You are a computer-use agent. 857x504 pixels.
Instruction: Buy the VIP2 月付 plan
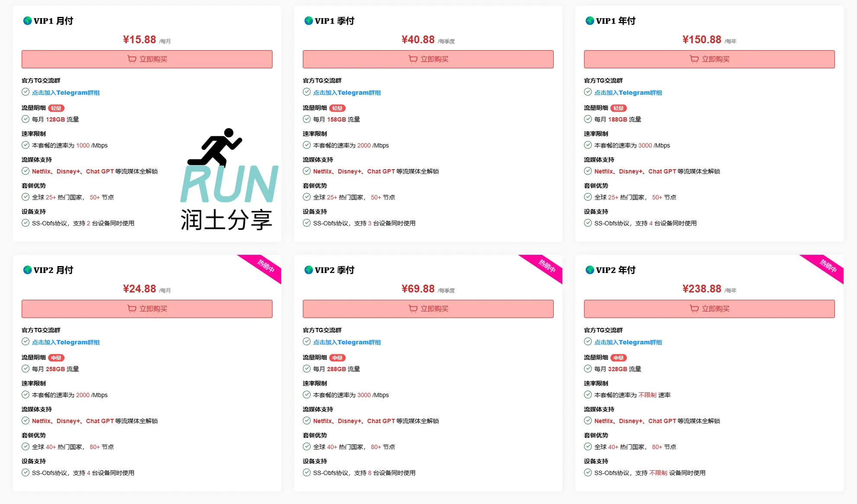pyautogui.click(x=147, y=309)
